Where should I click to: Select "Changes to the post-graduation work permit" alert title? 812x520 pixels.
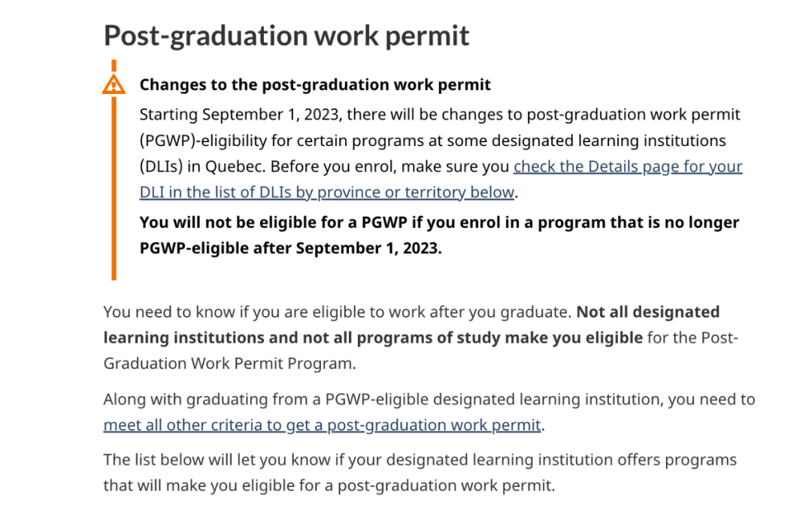(315, 84)
